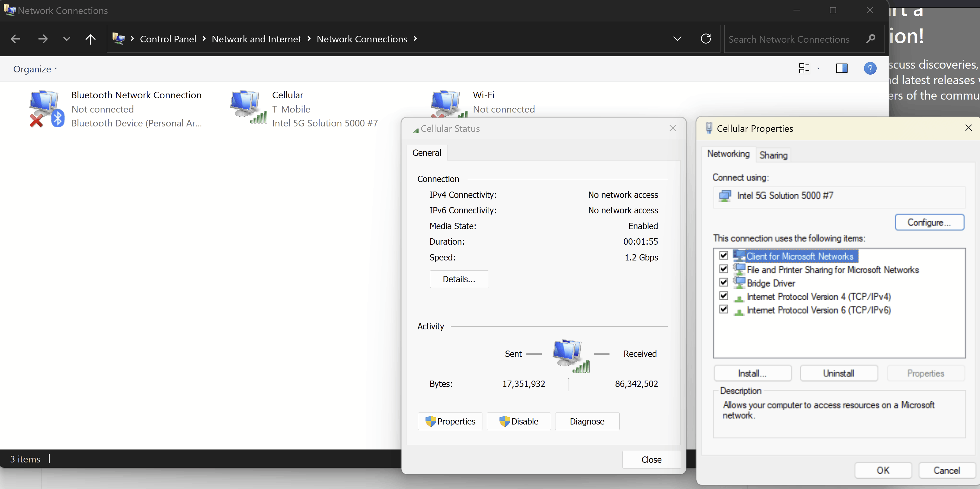Uncheck Client for Microsoft Networks

[x=724, y=255]
